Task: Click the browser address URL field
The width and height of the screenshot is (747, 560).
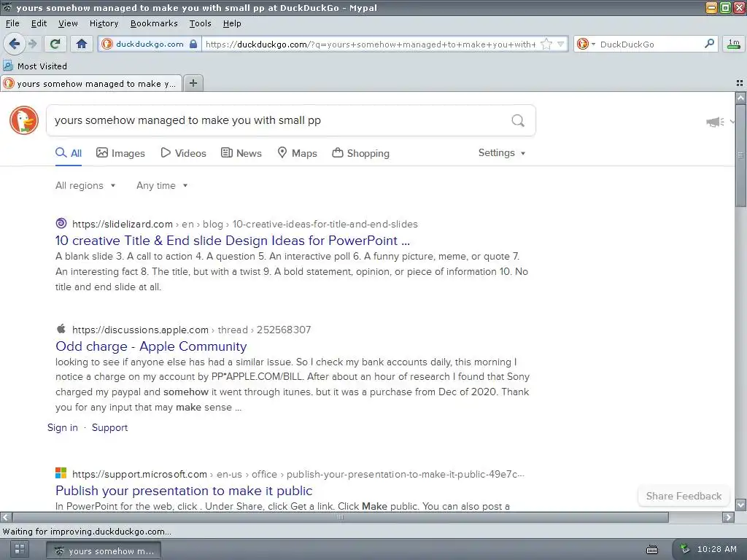Action: click(370, 44)
